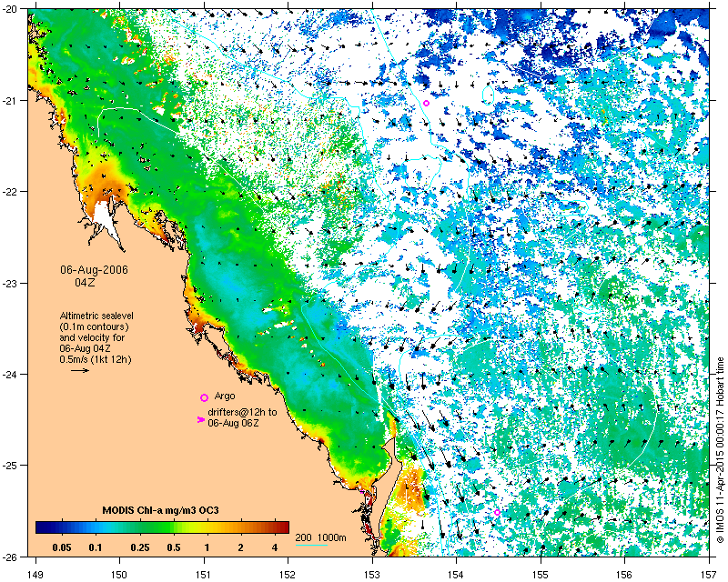The image size is (728, 582).
Task: Click the 04Z time label below the date
Action: point(85,282)
